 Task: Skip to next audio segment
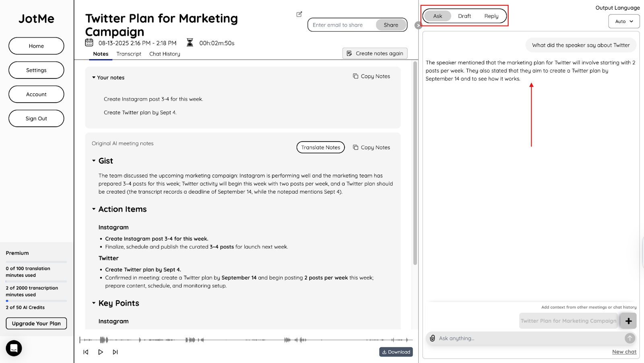(115, 352)
